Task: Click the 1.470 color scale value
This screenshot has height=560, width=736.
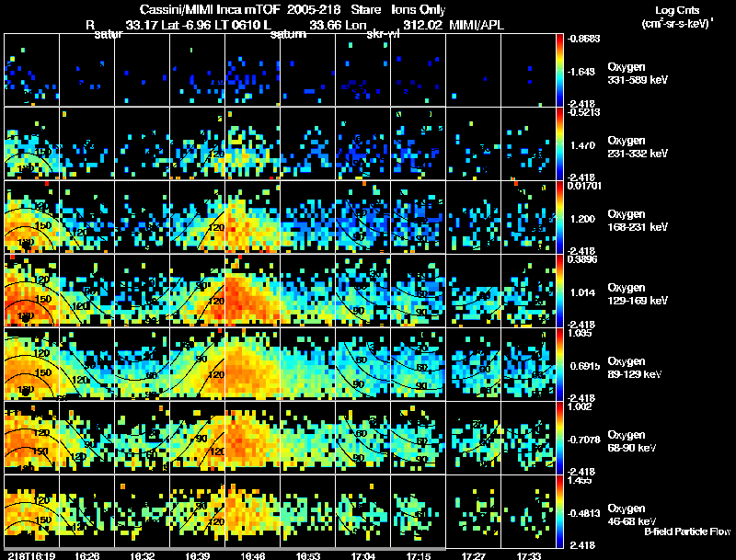Action: coord(582,145)
